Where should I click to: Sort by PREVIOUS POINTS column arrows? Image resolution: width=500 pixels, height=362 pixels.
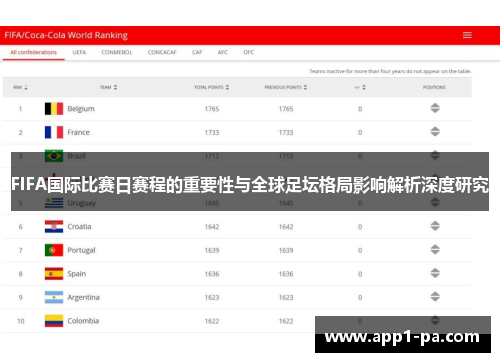(305, 87)
